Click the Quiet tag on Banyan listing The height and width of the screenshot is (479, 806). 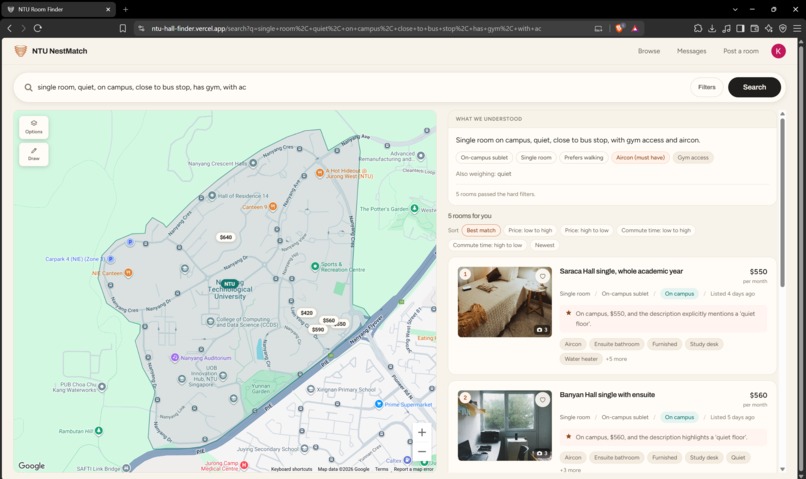click(x=738, y=457)
